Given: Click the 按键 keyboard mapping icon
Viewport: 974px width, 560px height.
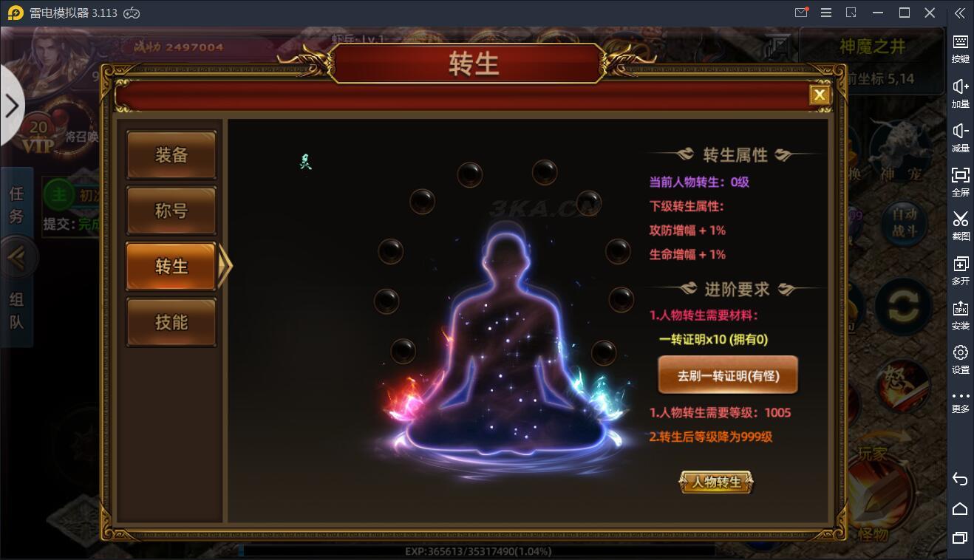Looking at the screenshot, I should pyautogui.click(x=960, y=48).
